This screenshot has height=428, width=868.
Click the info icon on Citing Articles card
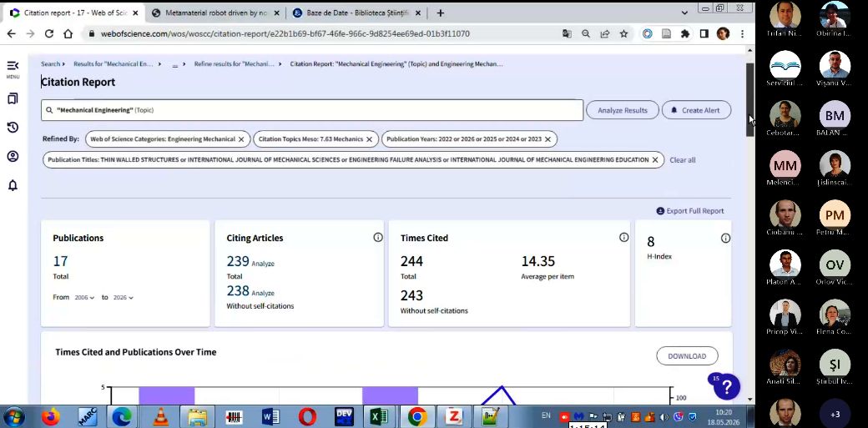coord(378,237)
